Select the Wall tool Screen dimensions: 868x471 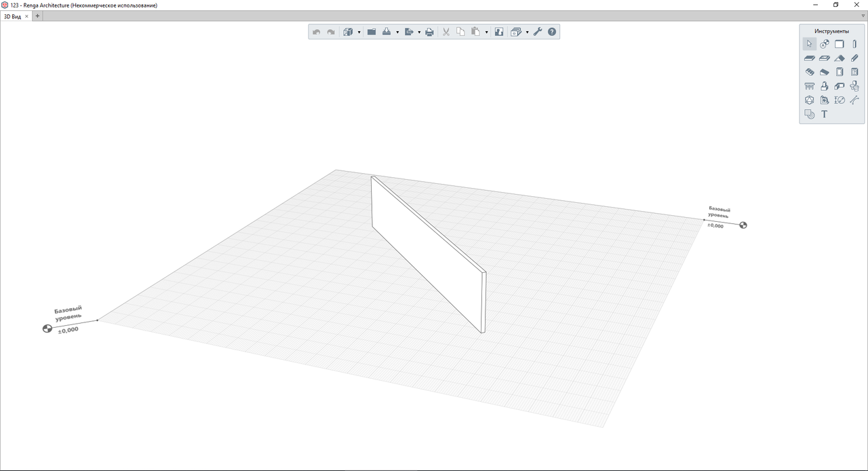tap(840, 43)
